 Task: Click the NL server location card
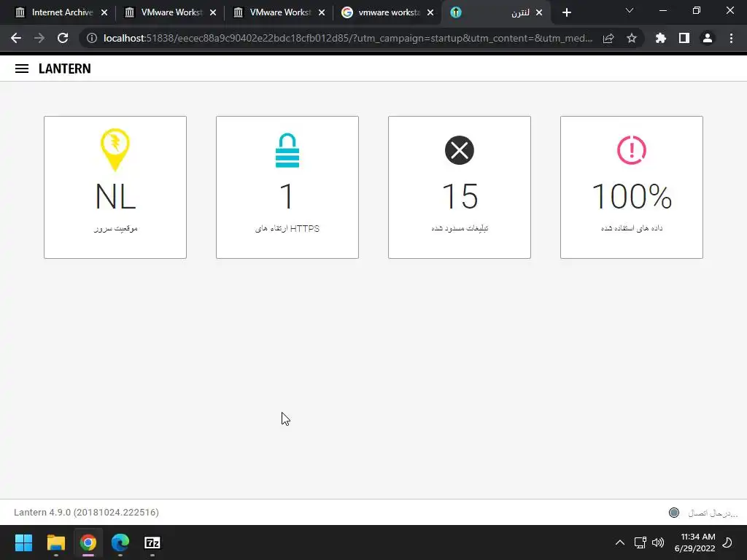pyautogui.click(x=115, y=187)
